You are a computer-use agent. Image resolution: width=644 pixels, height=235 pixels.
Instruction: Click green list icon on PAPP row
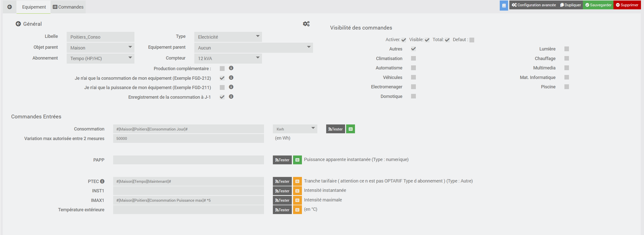click(297, 160)
